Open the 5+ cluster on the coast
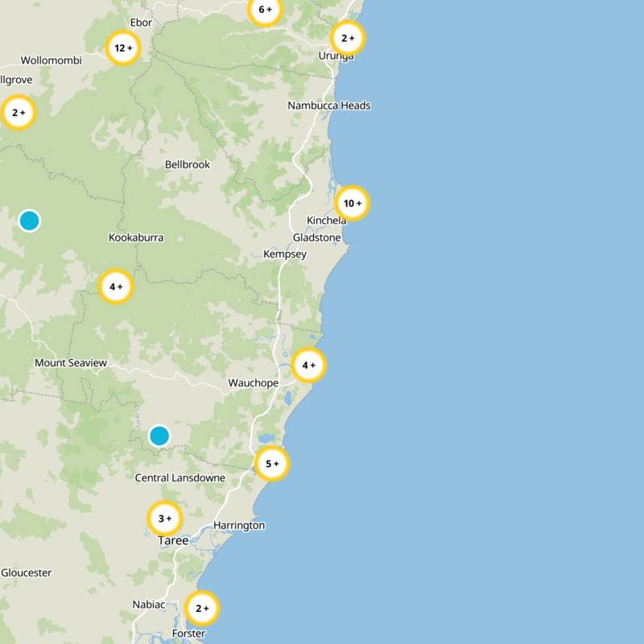644x644 pixels. click(272, 464)
